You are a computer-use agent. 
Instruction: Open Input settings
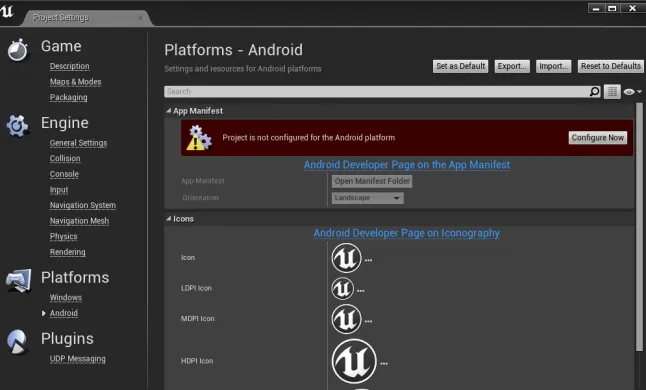coord(59,189)
